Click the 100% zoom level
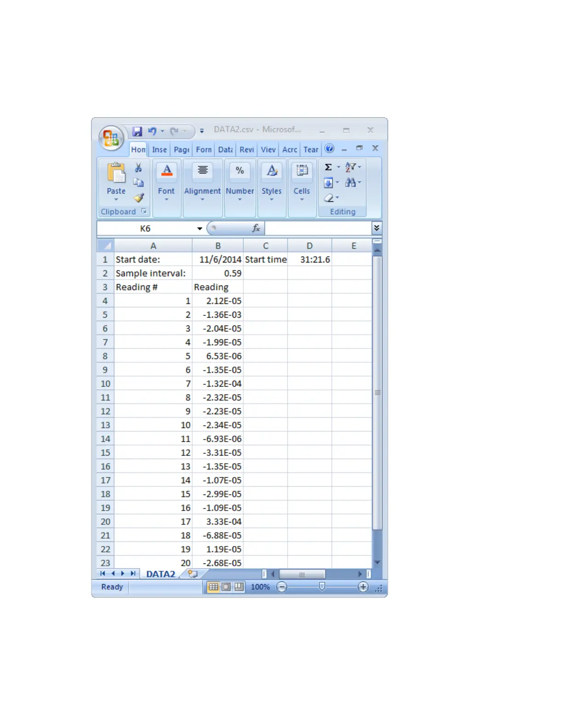The height and width of the screenshot is (728, 563). [260, 587]
